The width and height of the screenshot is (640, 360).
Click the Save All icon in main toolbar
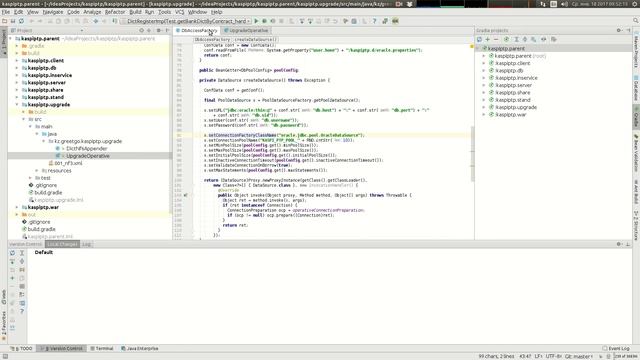13,21
